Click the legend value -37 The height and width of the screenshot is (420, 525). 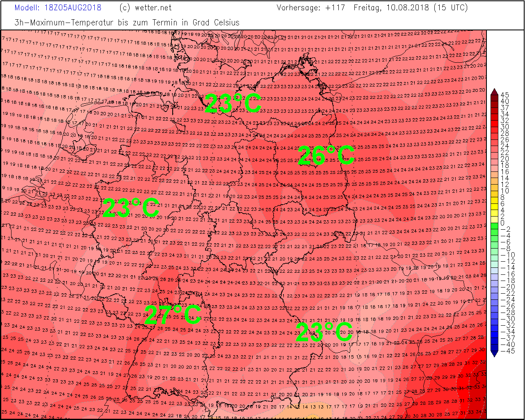507,338
